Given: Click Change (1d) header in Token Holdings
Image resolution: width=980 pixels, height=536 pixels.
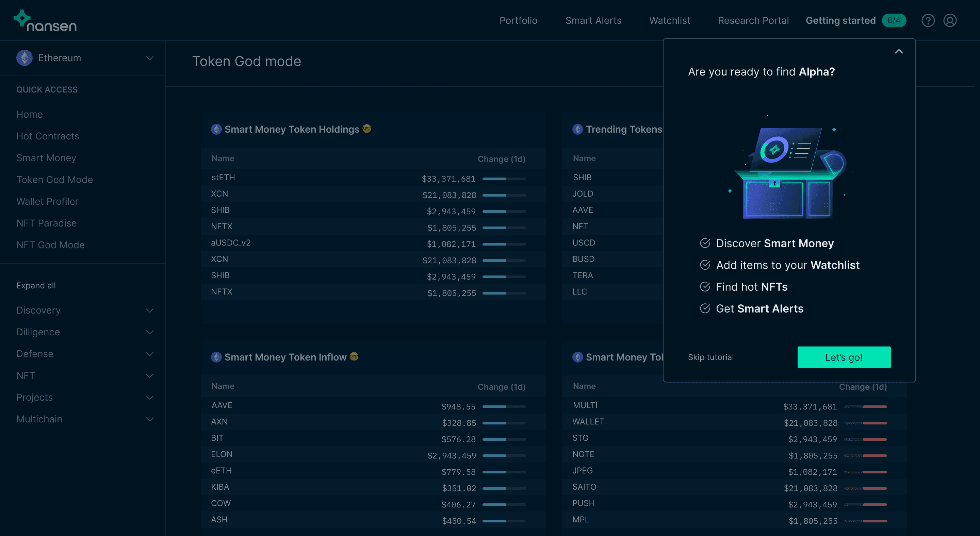Looking at the screenshot, I should pyautogui.click(x=502, y=159).
